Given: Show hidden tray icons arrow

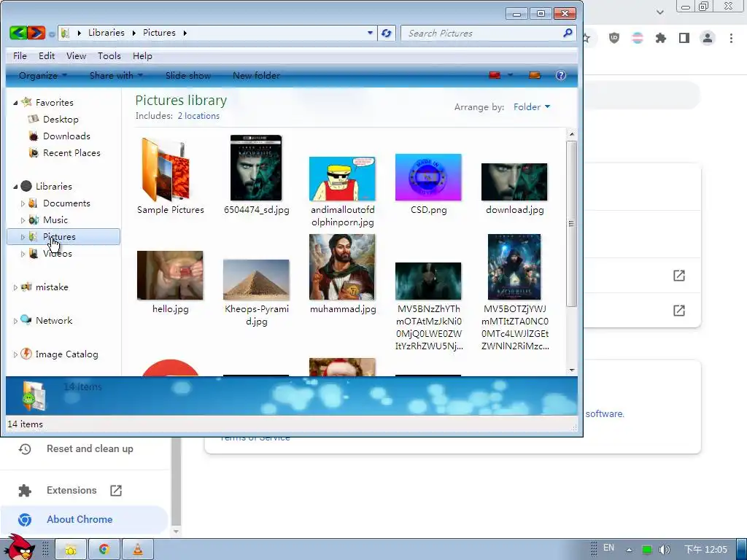Looking at the screenshot, I should 629,550.
